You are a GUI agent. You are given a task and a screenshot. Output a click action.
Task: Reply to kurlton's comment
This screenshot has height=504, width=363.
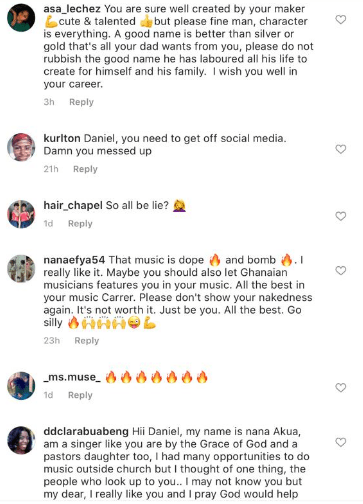coord(85,169)
